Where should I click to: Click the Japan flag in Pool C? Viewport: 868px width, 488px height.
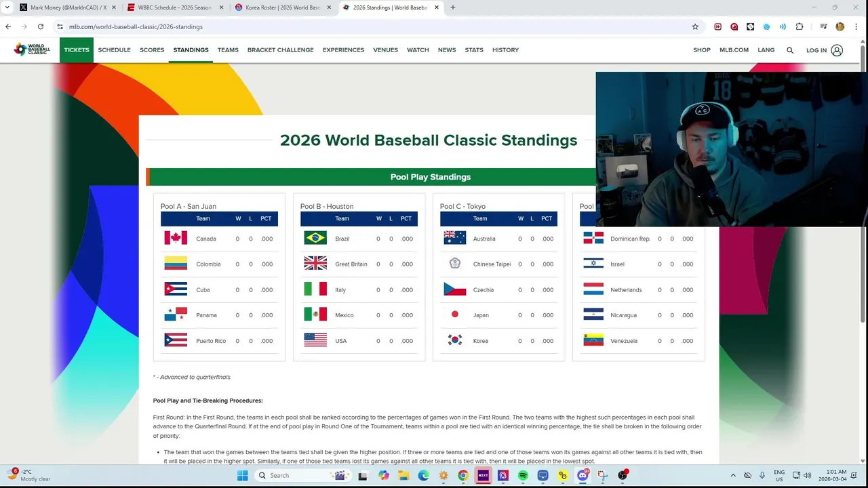(x=455, y=314)
